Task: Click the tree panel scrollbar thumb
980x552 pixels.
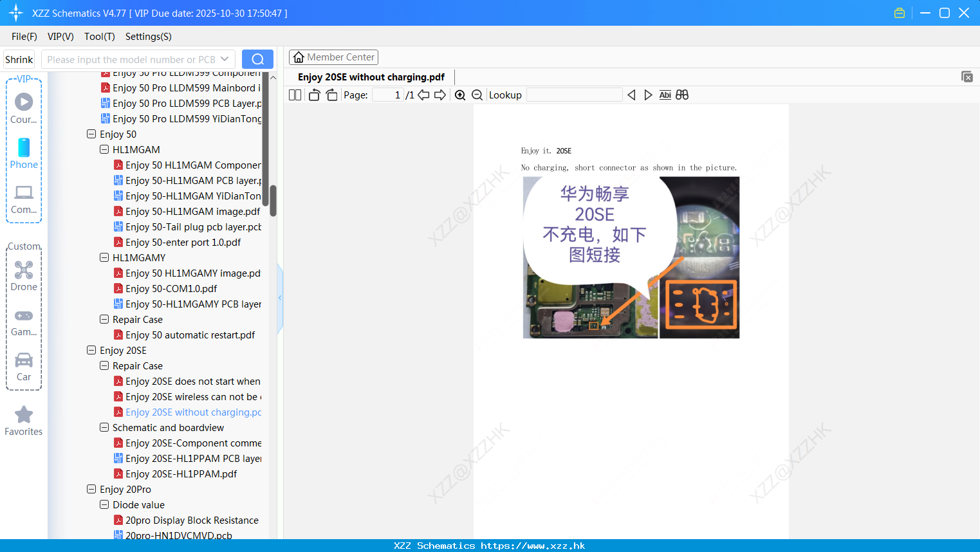Action: click(x=273, y=201)
